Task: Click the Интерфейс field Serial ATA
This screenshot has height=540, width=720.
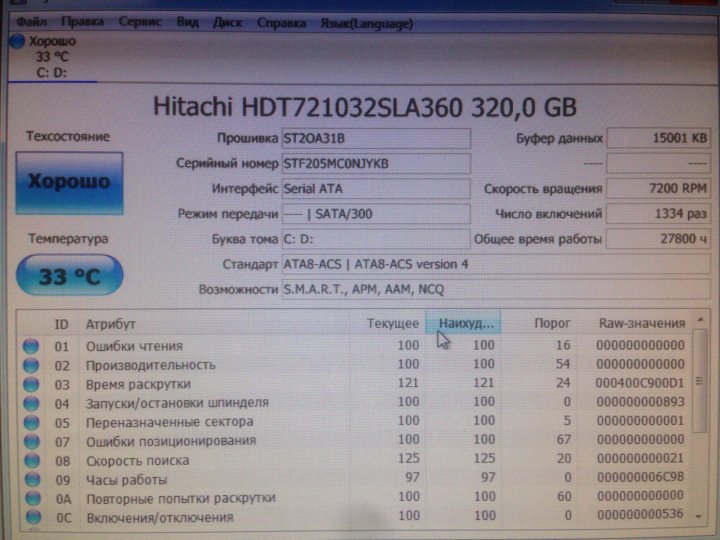Action: [376, 189]
